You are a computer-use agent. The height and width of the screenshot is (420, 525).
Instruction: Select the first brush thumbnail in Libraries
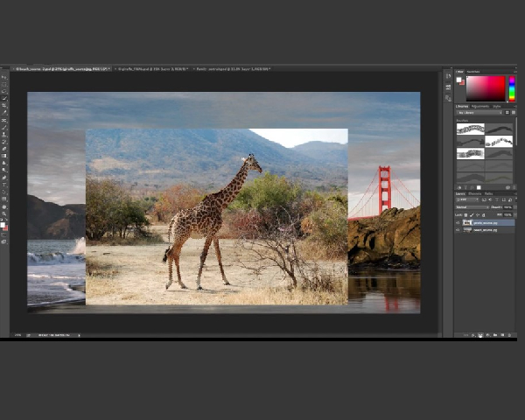pos(470,129)
